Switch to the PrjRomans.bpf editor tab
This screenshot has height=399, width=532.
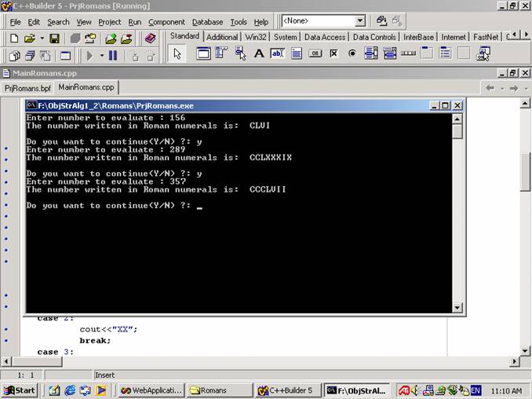[x=27, y=88]
